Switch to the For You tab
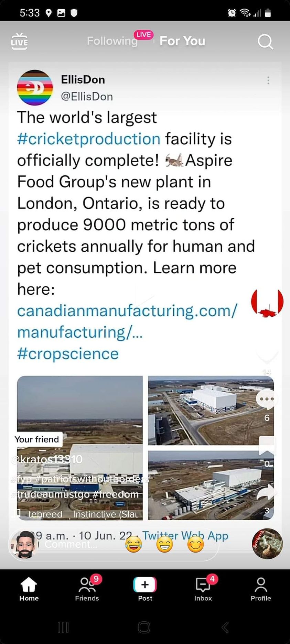Viewport: 290px width, 644px height. (182, 41)
